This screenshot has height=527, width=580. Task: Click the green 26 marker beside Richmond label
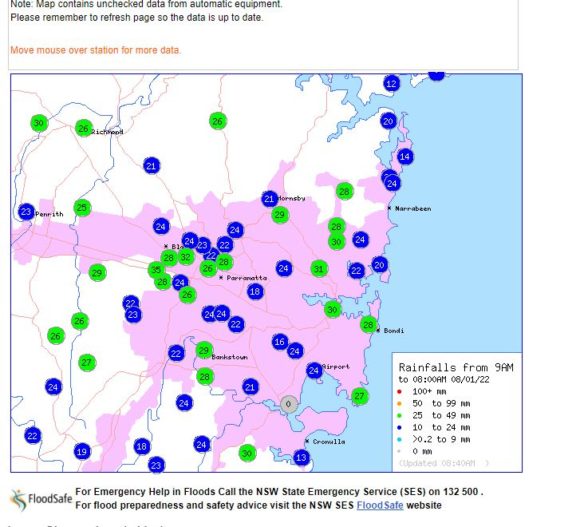coord(84,128)
